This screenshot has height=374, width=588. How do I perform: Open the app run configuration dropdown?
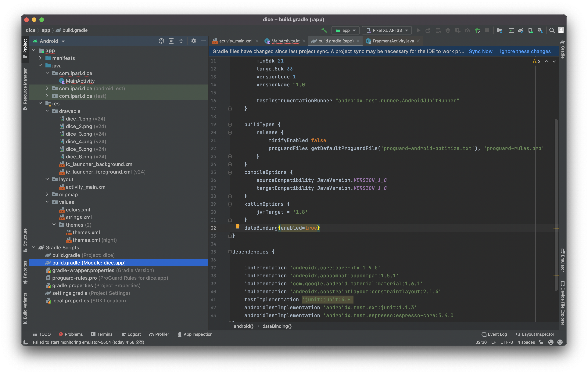(x=345, y=31)
